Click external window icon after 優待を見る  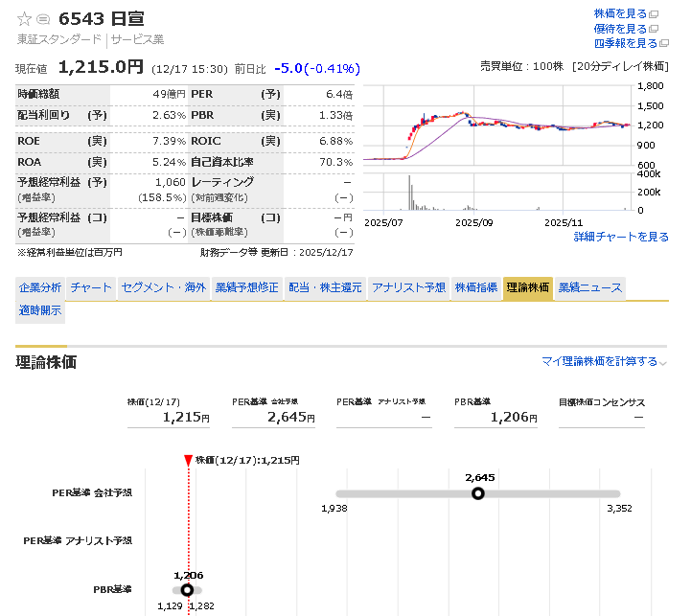(655, 29)
